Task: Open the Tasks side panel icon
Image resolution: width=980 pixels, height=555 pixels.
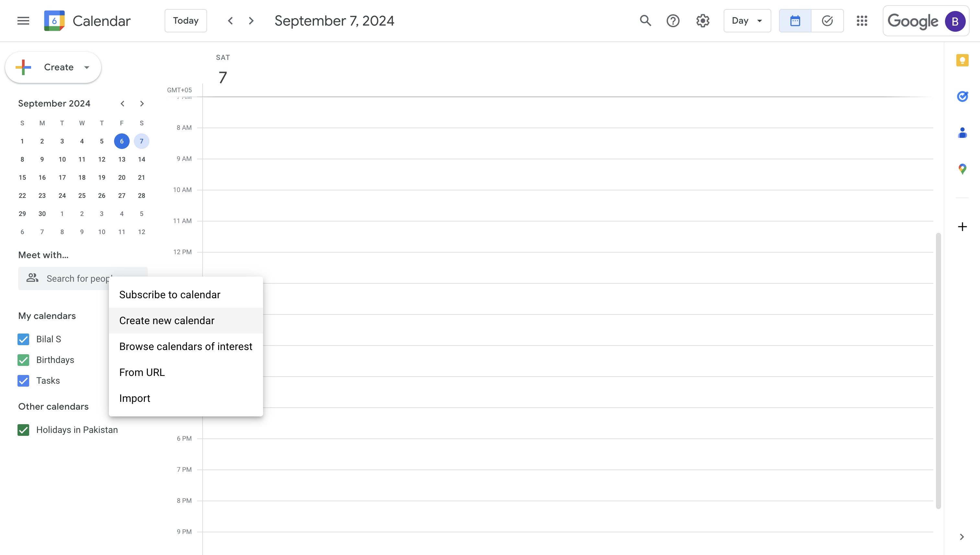Action: click(962, 96)
